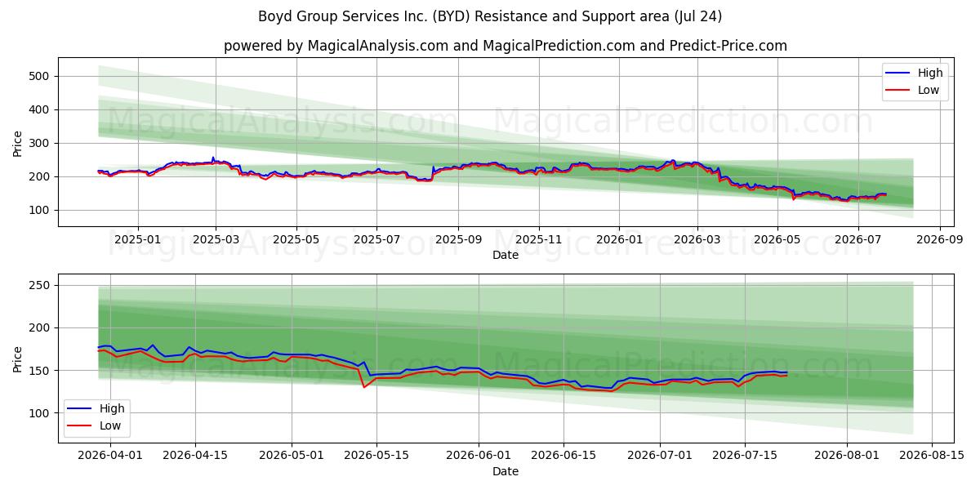The height and width of the screenshot is (490, 980).
Task: Click the '2026-04-15' tick label on bottom chart
Action: (x=194, y=457)
